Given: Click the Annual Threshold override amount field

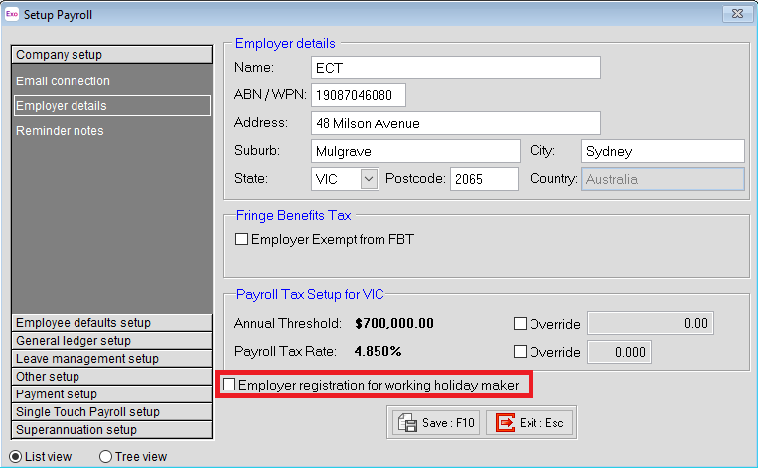Looking at the screenshot, I should [x=650, y=323].
